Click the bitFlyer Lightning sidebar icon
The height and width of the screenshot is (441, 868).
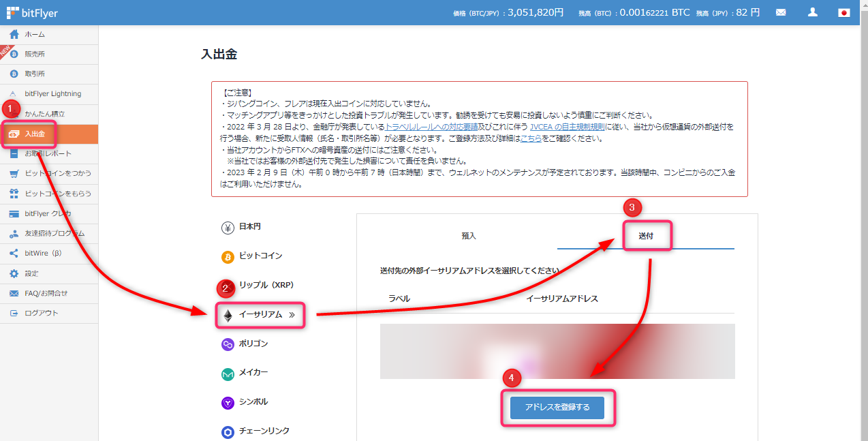14,94
